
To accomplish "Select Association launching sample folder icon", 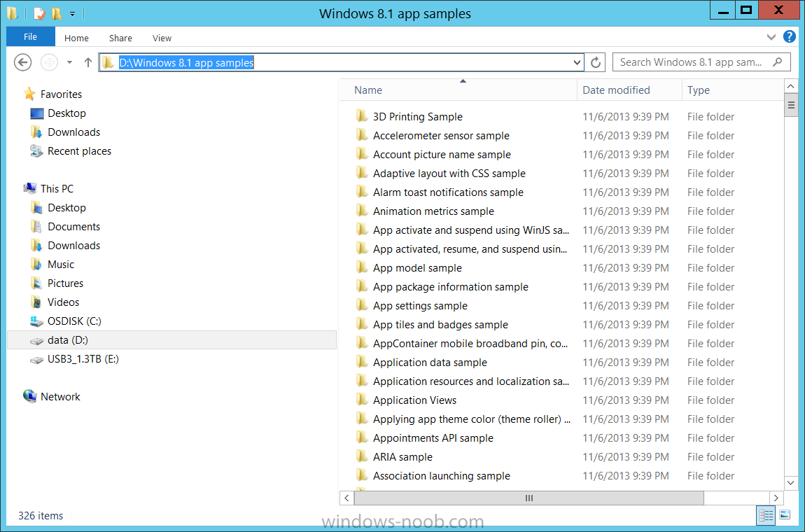I will tap(361, 475).
